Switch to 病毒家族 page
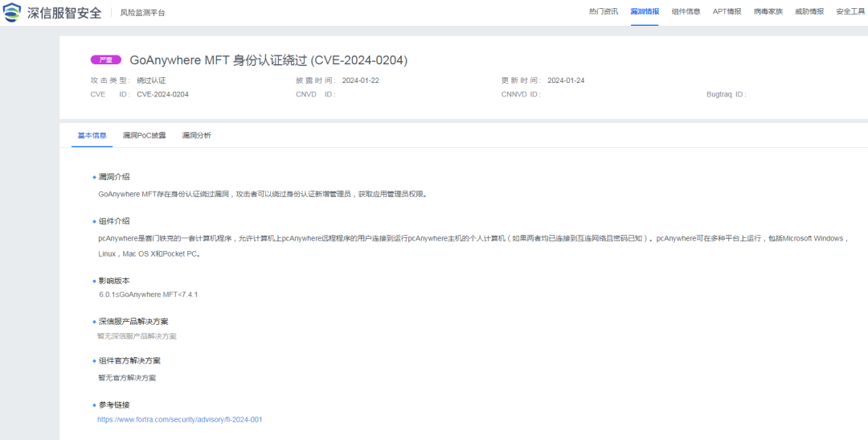 point(768,11)
